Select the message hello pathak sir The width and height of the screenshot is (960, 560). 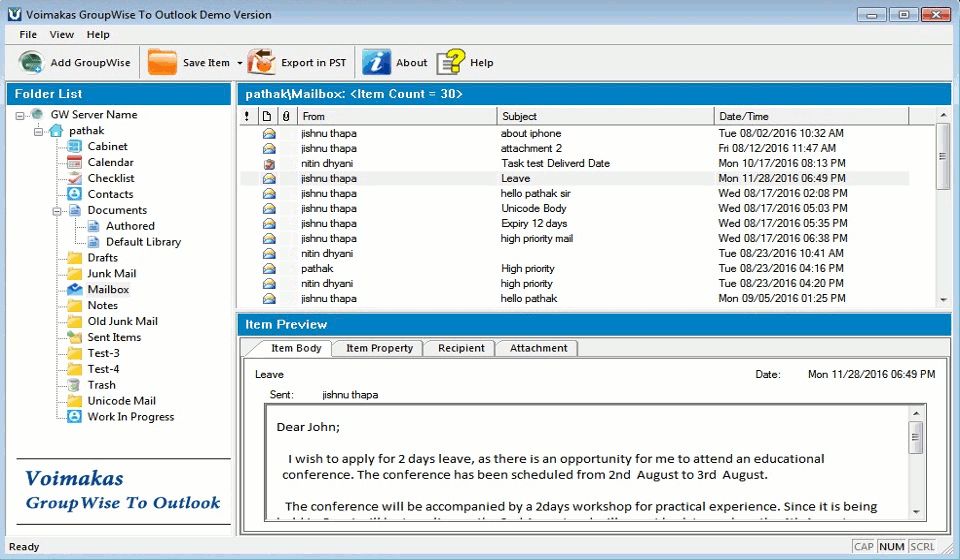coord(574,193)
